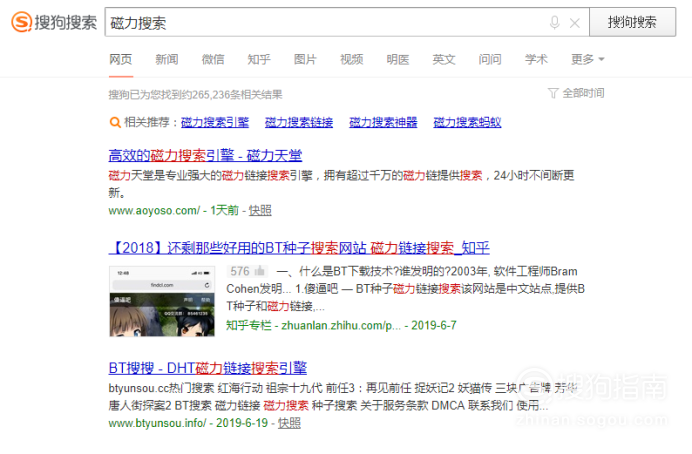
Task: Click the www.aoyoso.com URL text
Action: 154,210
